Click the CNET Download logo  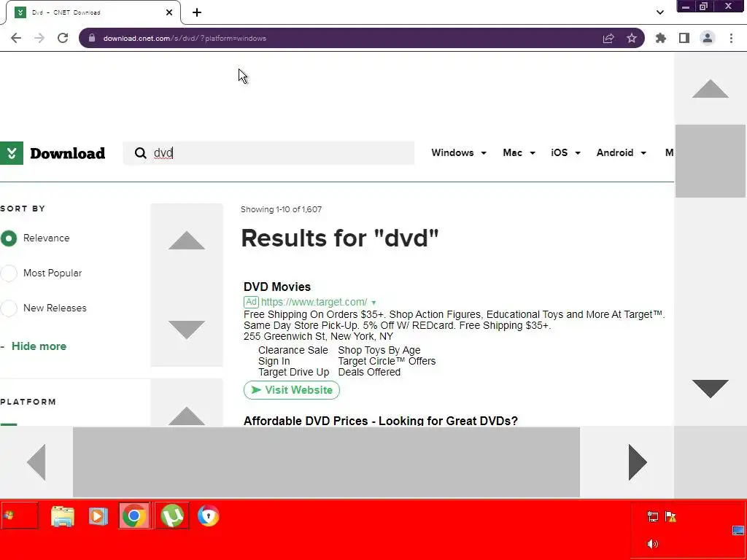pyautogui.click(x=53, y=153)
